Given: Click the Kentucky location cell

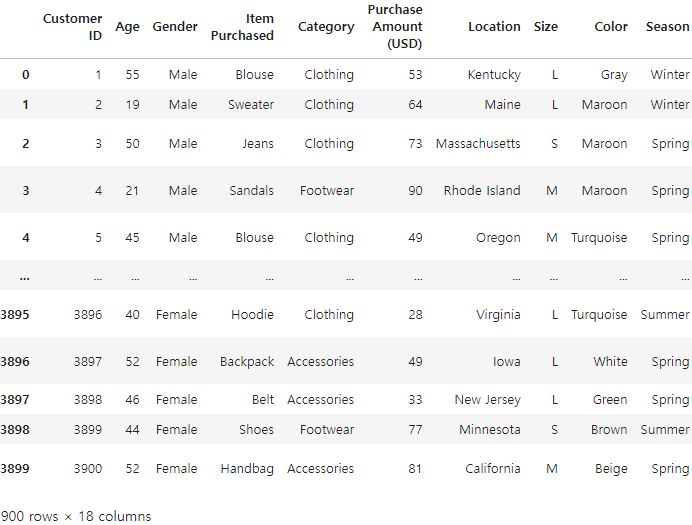Looking at the screenshot, I should coord(494,75).
